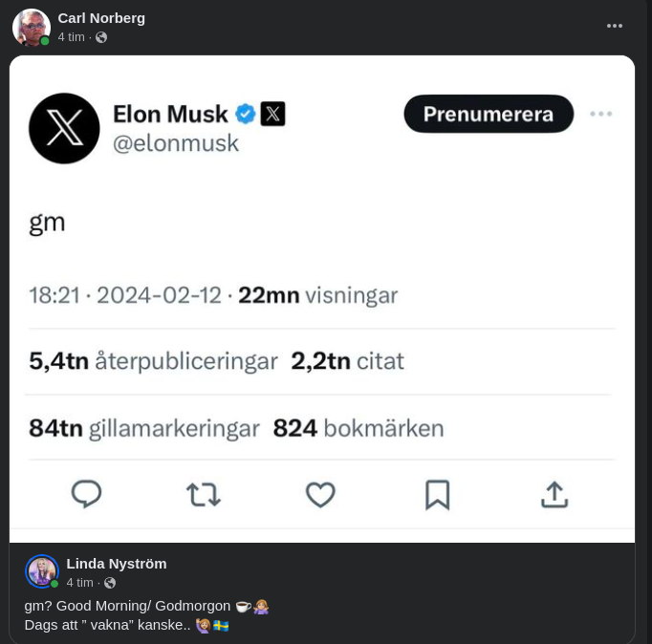Open the tweet's three-dot more menu
The height and width of the screenshot is (644, 652).
tap(600, 114)
